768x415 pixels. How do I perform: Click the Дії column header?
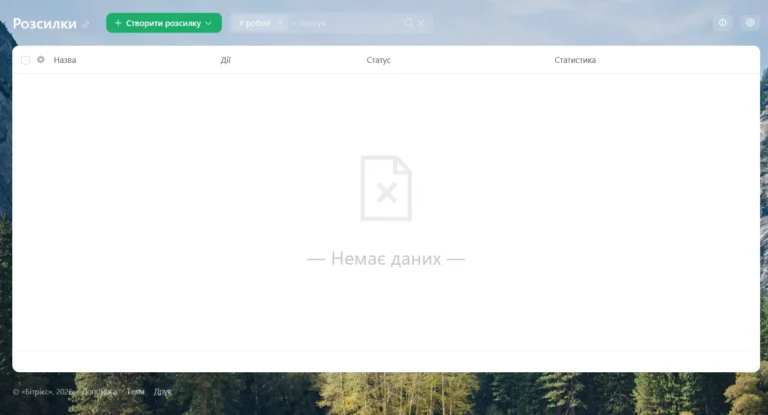[x=225, y=60]
